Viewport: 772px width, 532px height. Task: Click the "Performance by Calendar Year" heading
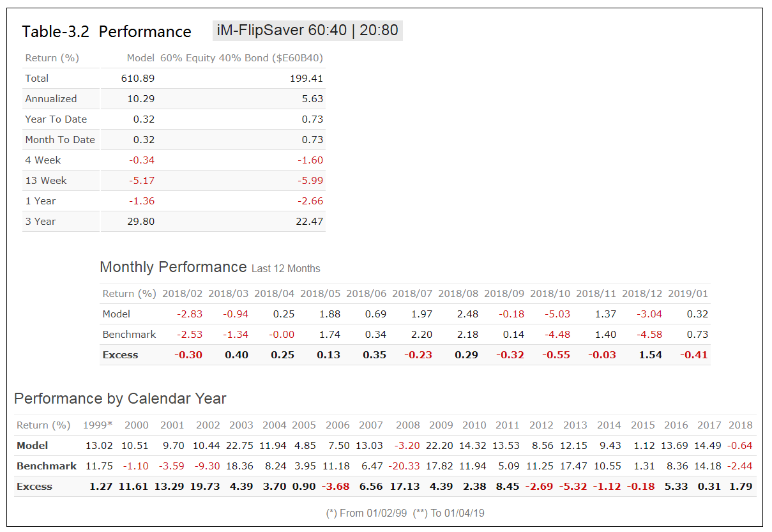[x=120, y=399]
